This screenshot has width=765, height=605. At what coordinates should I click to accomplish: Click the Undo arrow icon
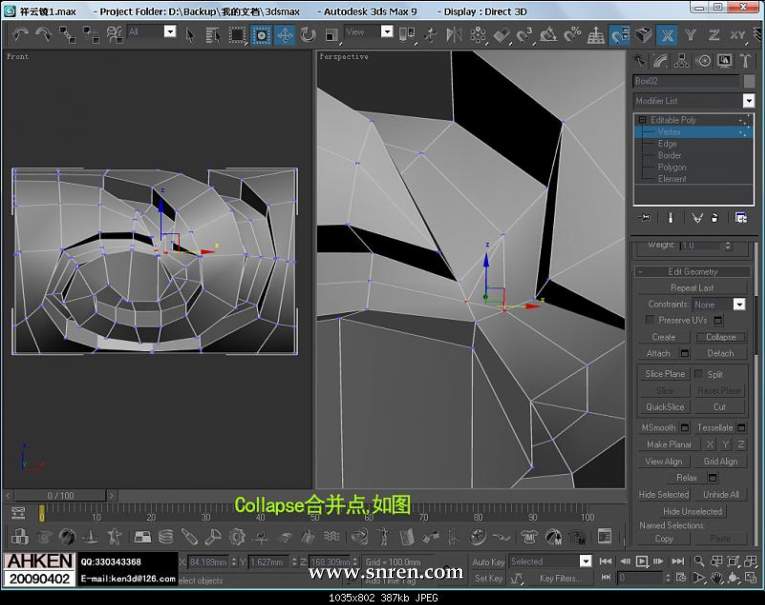(20, 34)
